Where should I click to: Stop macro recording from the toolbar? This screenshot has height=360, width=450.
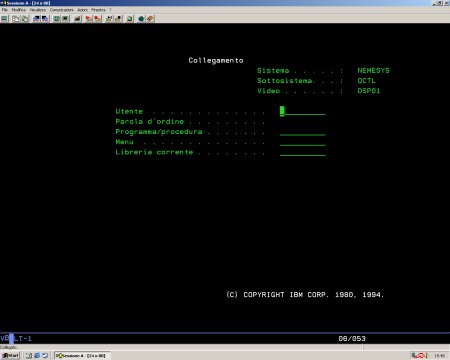coord(97,19)
